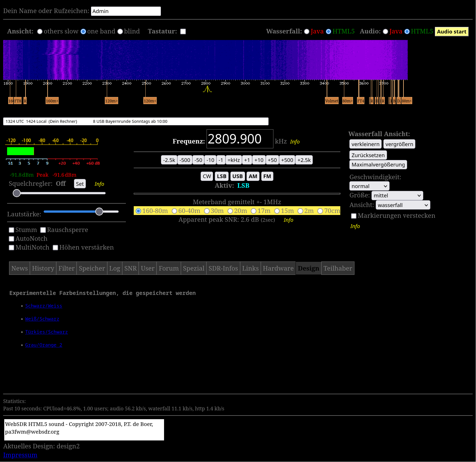This screenshot has height=462, width=476.
Task: Step frequency down by 2.5k
Action: click(x=169, y=160)
